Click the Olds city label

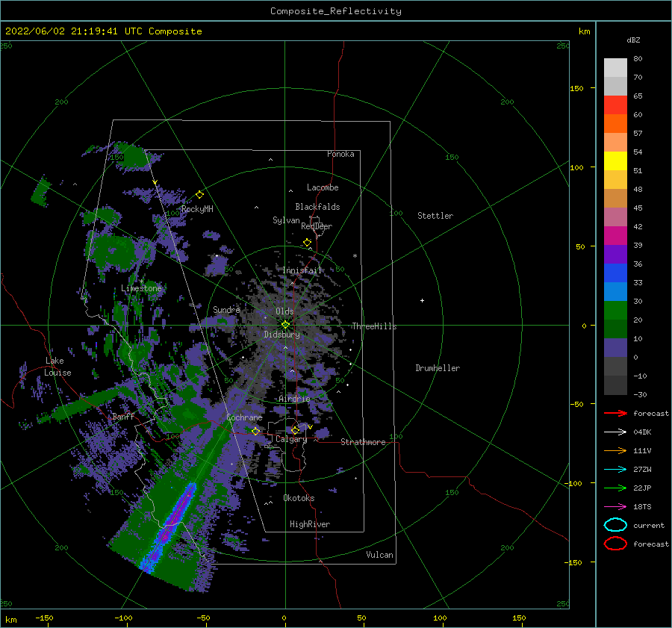284,311
